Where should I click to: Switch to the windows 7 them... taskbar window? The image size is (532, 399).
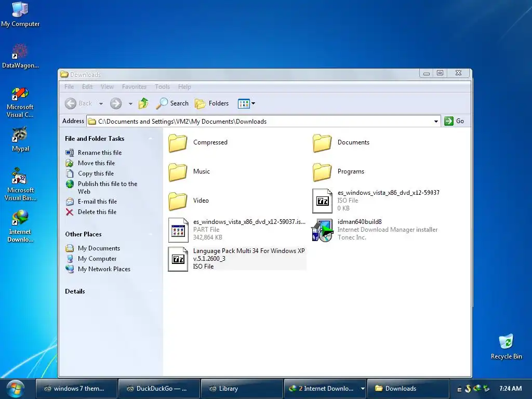(x=76, y=389)
